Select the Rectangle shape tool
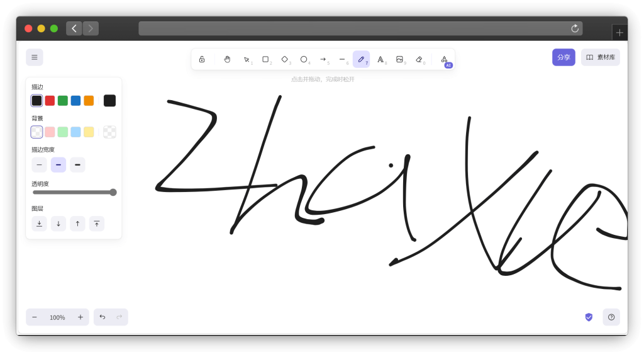The image size is (644, 352). 265,59
